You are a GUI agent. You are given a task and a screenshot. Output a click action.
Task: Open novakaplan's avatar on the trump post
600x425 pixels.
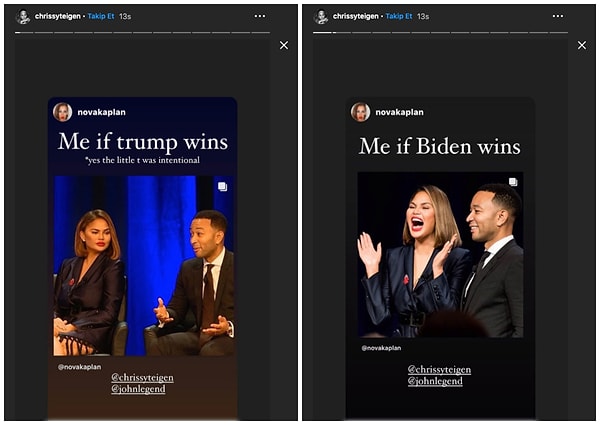pos(63,112)
